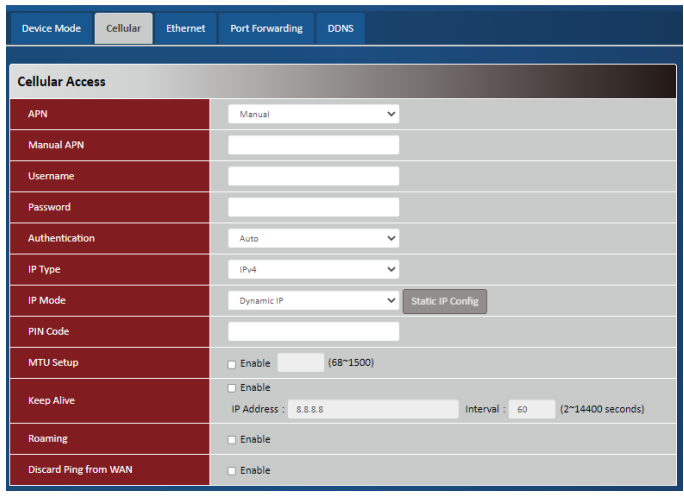Select the PIN Code input box
684x496 pixels.
coord(313,332)
